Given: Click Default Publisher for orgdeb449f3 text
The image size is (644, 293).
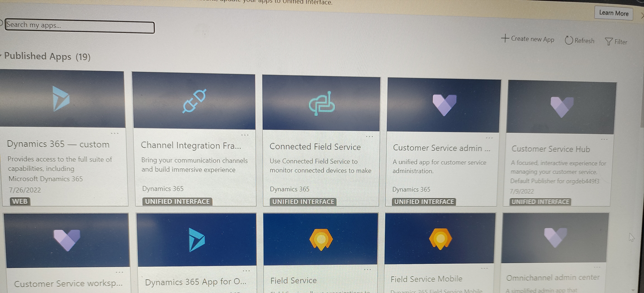Looking at the screenshot, I should coord(555,181).
